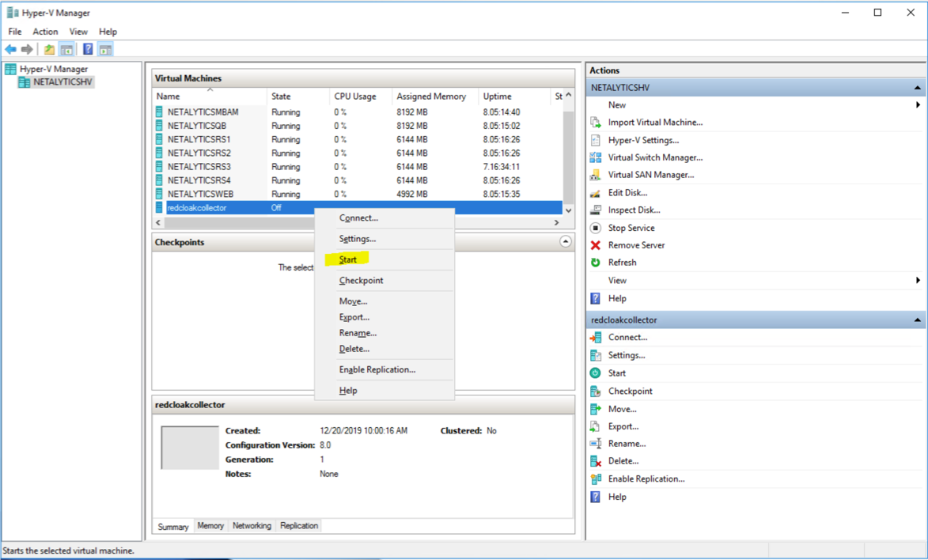Collapse the NETALYTICSHV actions section
The height and width of the screenshot is (560, 928).
pyautogui.click(x=918, y=88)
